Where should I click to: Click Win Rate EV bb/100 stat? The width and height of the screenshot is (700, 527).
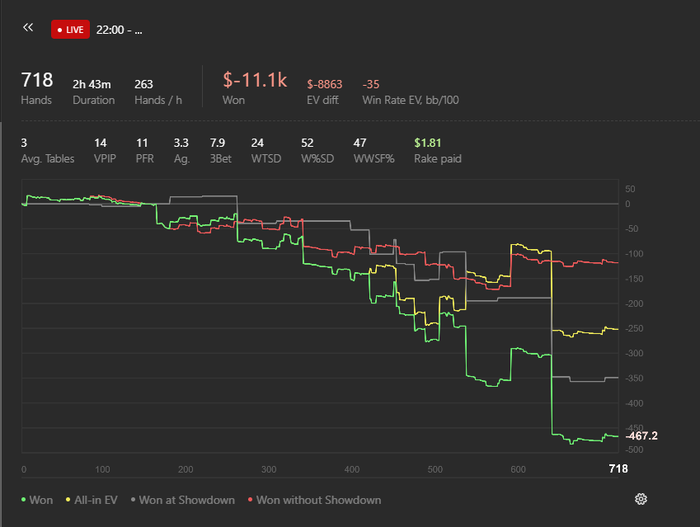[410, 92]
